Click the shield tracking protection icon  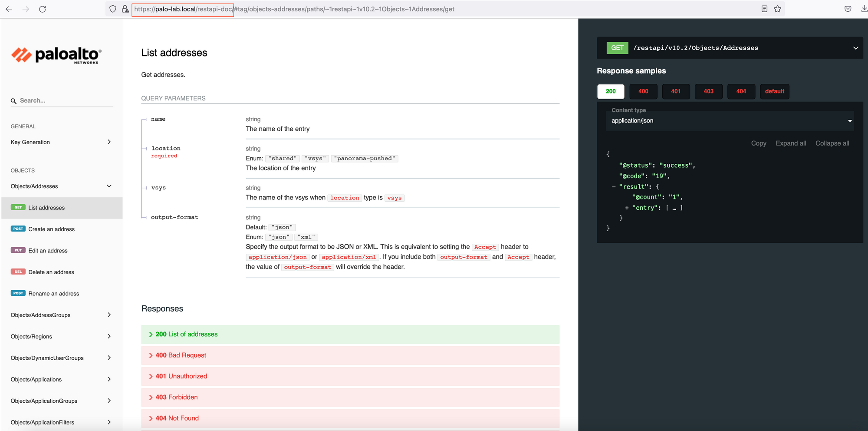(x=113, y=9)
